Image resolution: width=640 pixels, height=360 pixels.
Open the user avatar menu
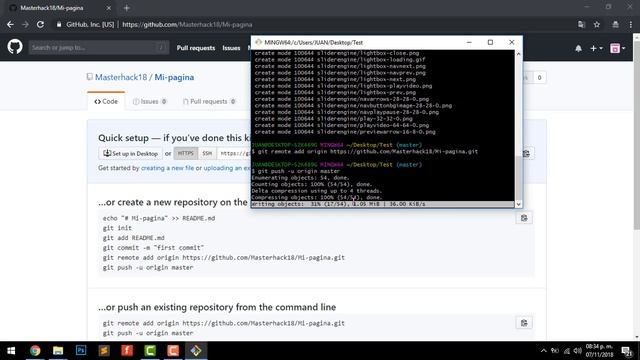tap(617, 48)
